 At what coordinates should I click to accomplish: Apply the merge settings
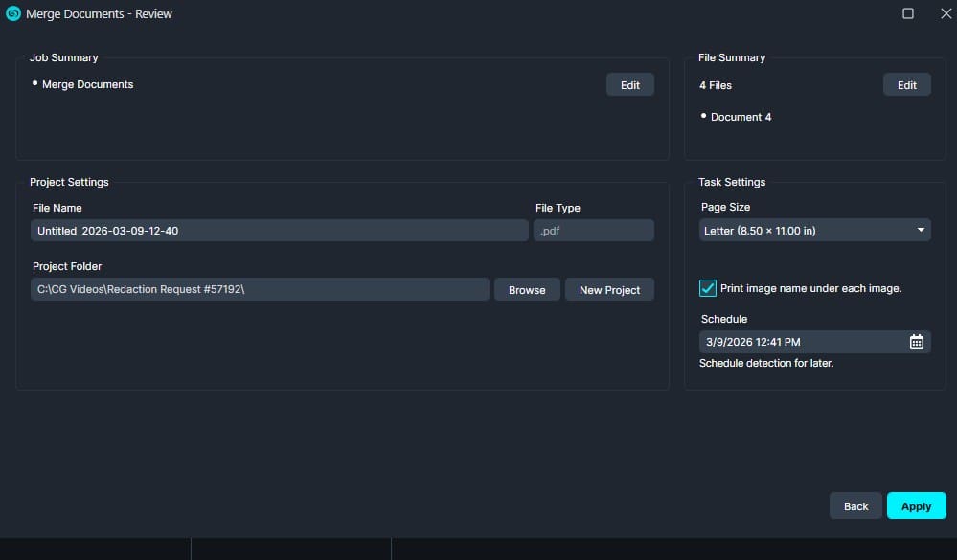(915, 505)
